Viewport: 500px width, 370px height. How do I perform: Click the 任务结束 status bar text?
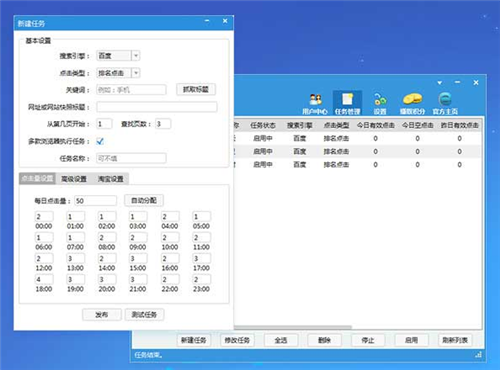pyautogui.click(x=148, y=355)
